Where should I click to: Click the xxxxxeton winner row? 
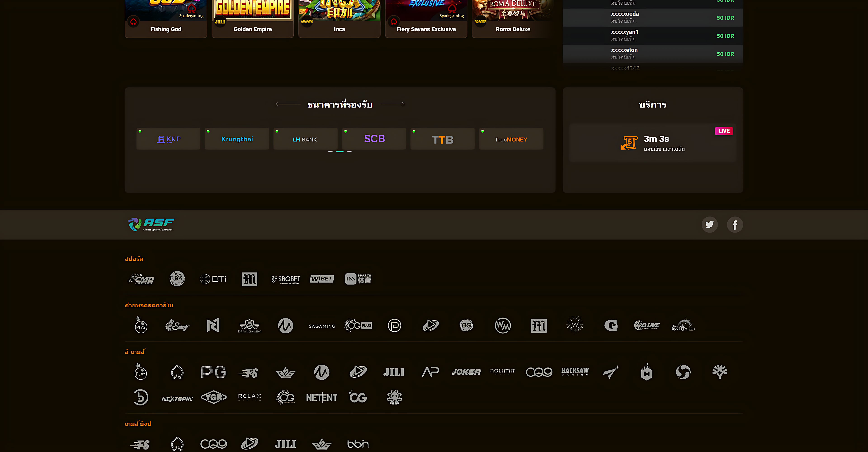[653, 54]
